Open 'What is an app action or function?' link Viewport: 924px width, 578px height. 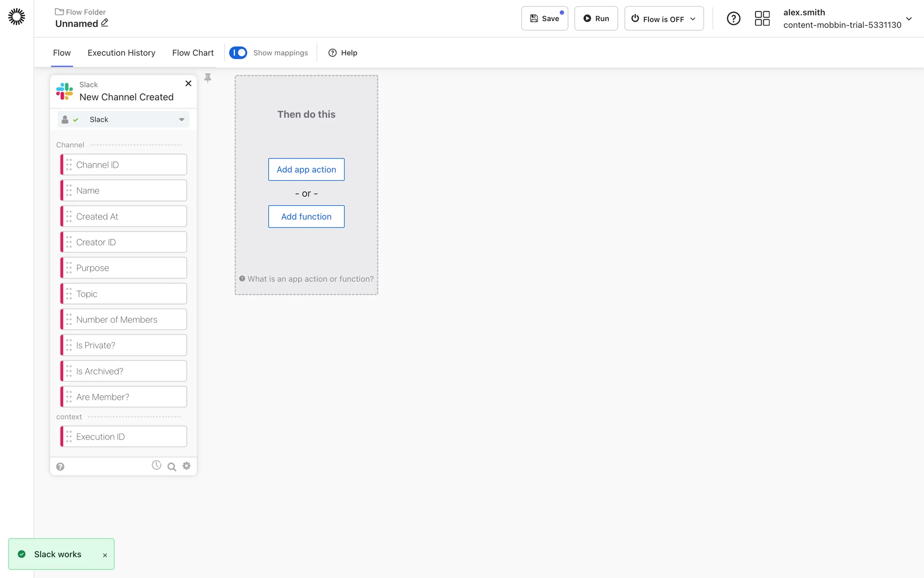pos(310,279)
